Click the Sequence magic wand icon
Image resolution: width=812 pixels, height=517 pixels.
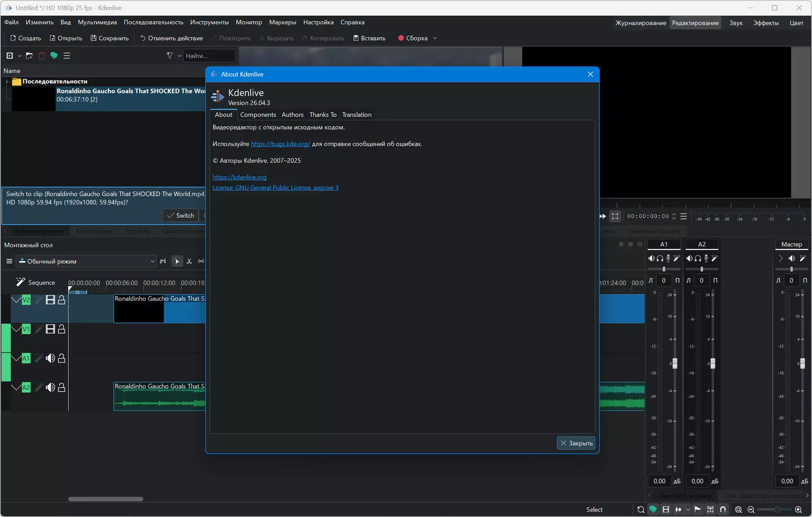tap(20, 282)
